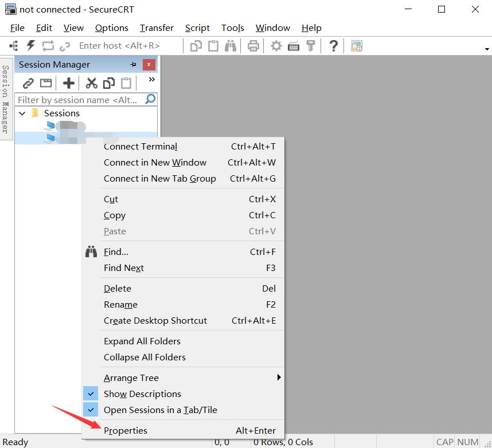
Task: Select Rename in the context menu
Action: point(183,304)
